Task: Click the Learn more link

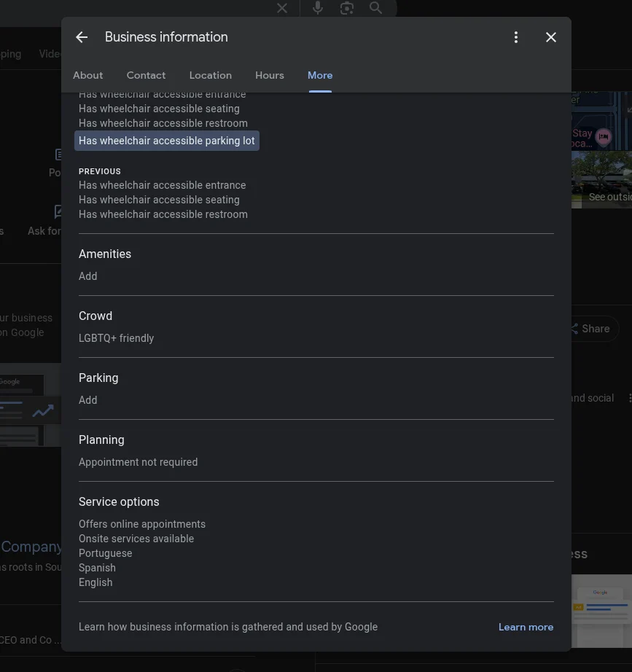Action: click(526, 627)
